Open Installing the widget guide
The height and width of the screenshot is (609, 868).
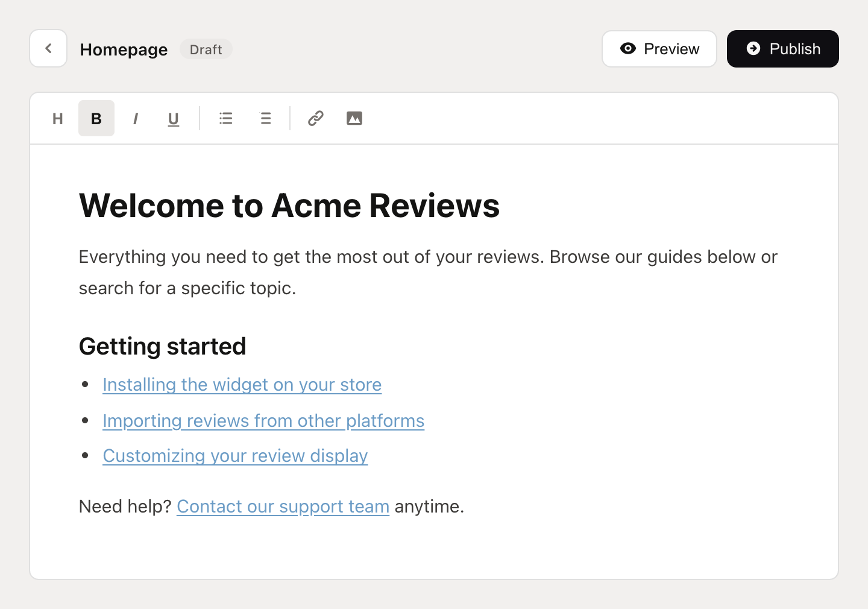pos(242,385)
